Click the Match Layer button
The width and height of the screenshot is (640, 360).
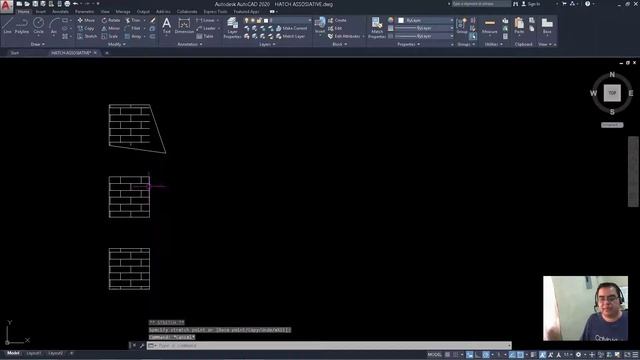coord(291,36)
